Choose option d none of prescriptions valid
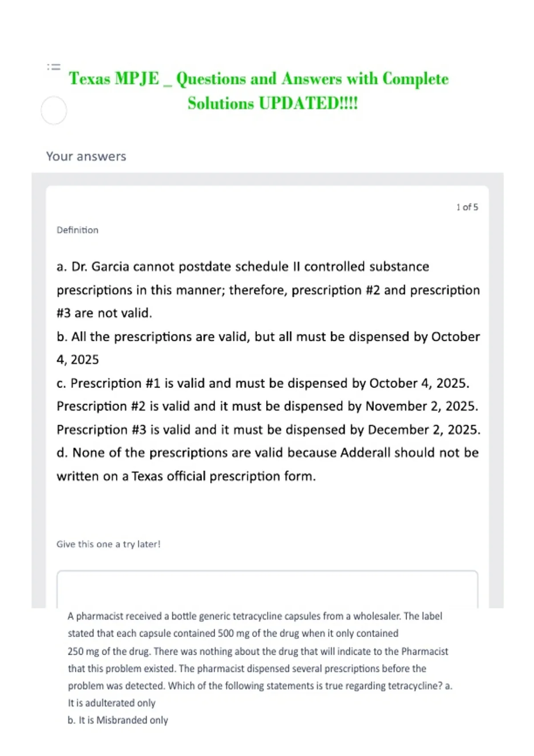Image resolution: width=534 pixels, height=756 pixels. (267, 464)
